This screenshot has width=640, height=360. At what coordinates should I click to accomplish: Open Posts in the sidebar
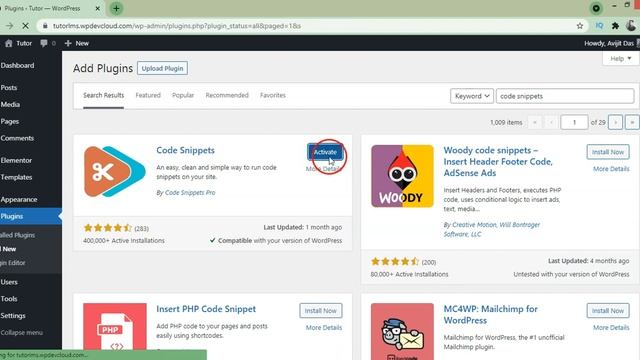click(9, 87)
